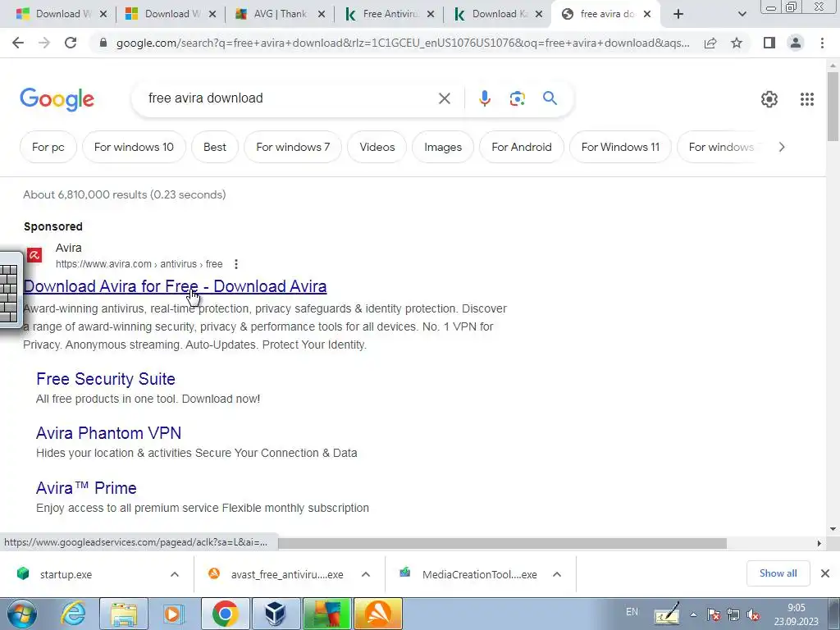Screen dimensions: 840x630
Task: Open Chrome's three-dot menu
Action: [x=822, y=43]
